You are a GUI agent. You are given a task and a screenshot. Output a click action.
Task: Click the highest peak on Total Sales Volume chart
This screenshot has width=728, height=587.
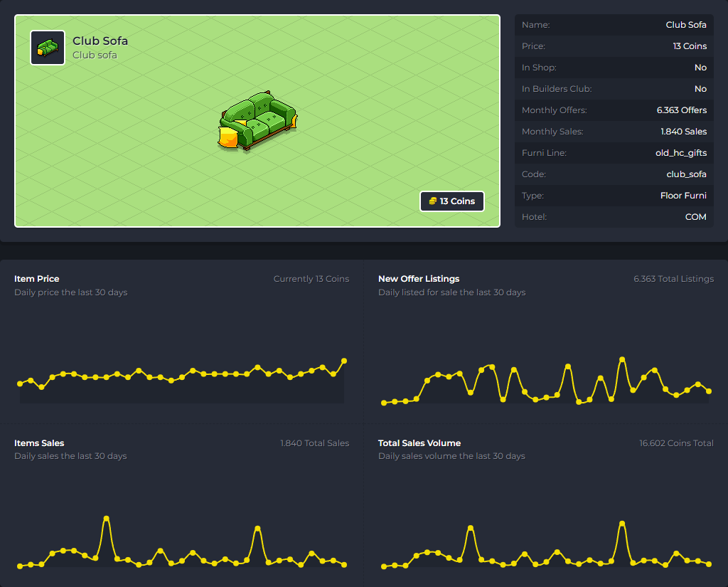[x=622, y=524]
